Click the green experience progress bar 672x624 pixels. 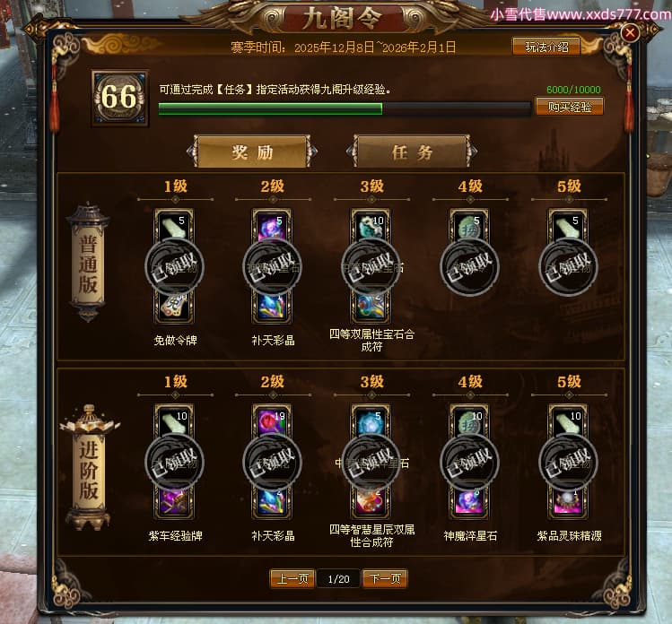click(x=345, y=108)
